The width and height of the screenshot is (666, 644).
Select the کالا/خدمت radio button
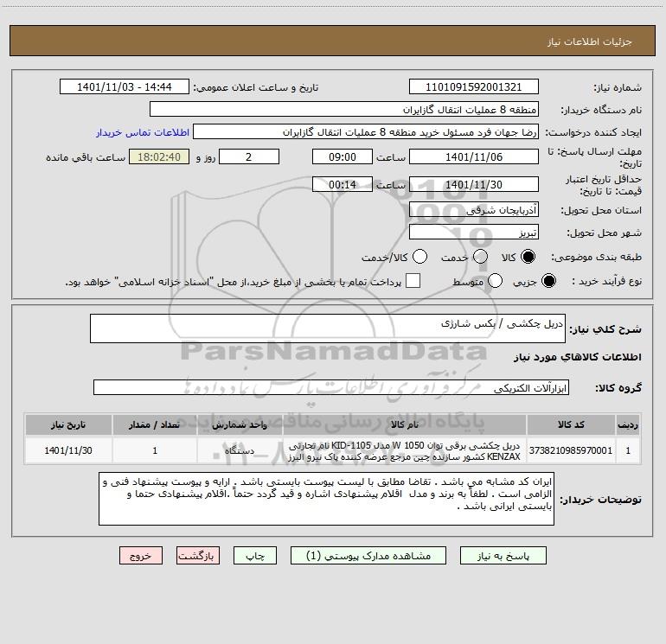click(419, 257)
